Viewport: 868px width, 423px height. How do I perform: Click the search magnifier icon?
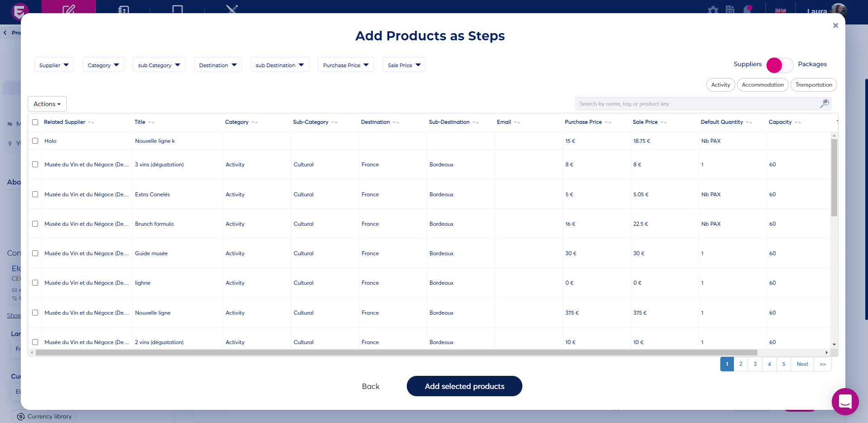click(825, 103)
